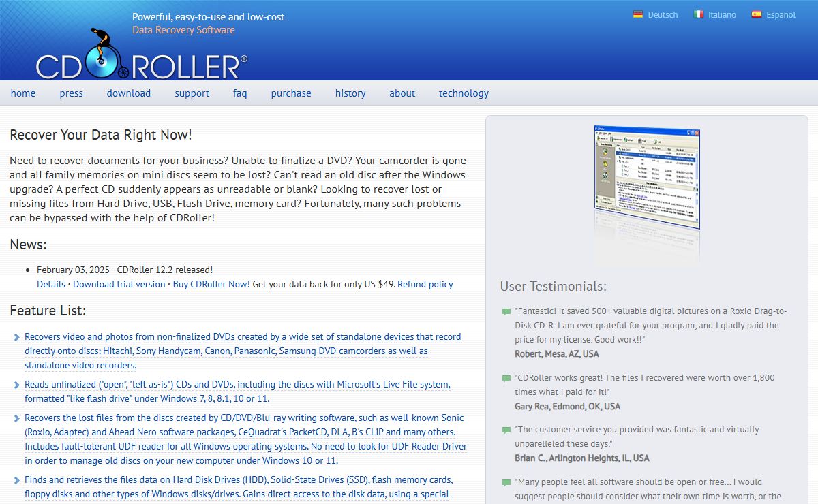The height and width of the screenshot is (504, 818).
Task: Click the 'User Testimonials:' heading
Action: [553, 286]
